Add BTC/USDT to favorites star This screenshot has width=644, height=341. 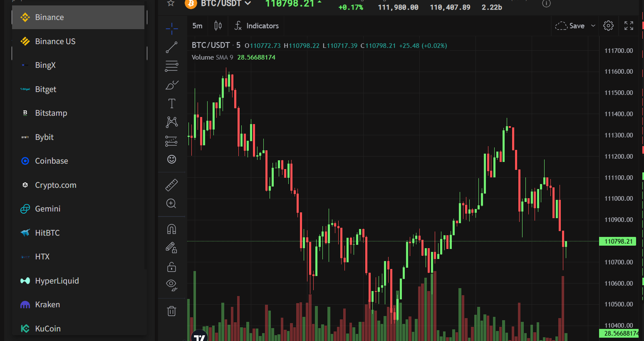coord(171,3)
